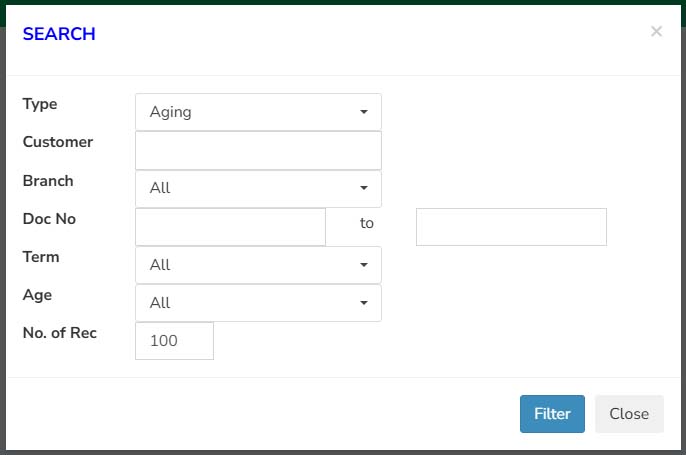The height and width of the screenshot is (455, 686).
Task: Dismiss dialog using the Close button
Action: click(629, 414)
